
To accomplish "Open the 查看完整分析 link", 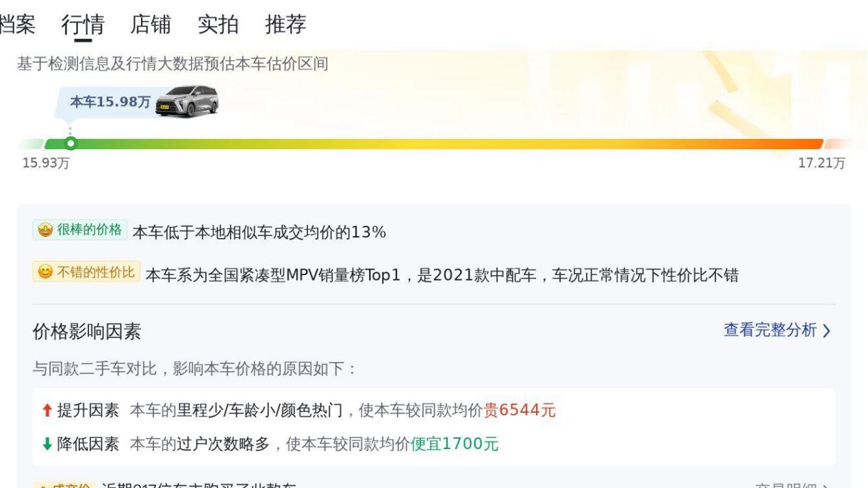I will coord(769,331).
